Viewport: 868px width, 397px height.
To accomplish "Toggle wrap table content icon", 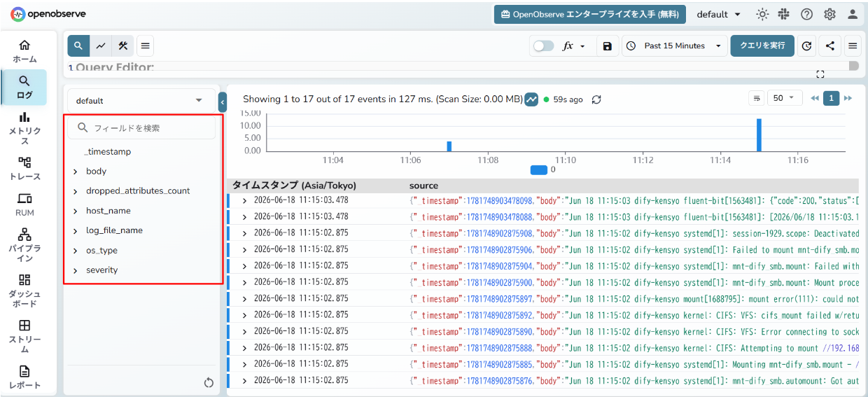I will [x=757, y=98].
